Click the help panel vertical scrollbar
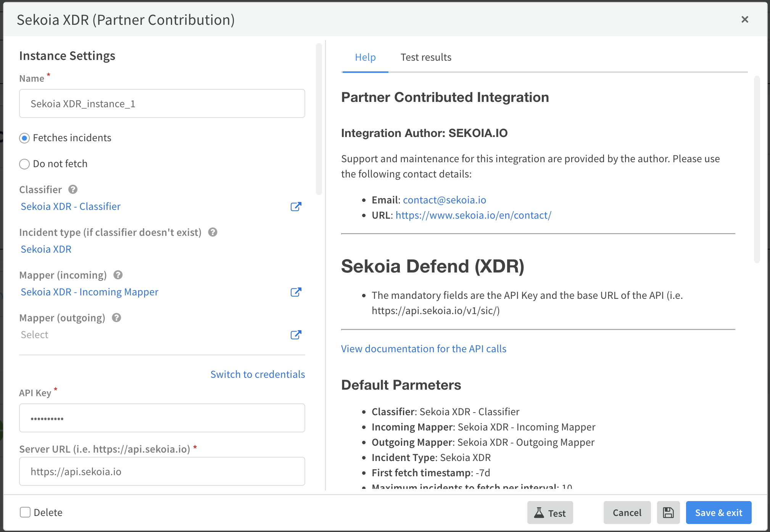The height and width of the screenshot is (532, 770). pyautogui.click(x=757, y=170)
